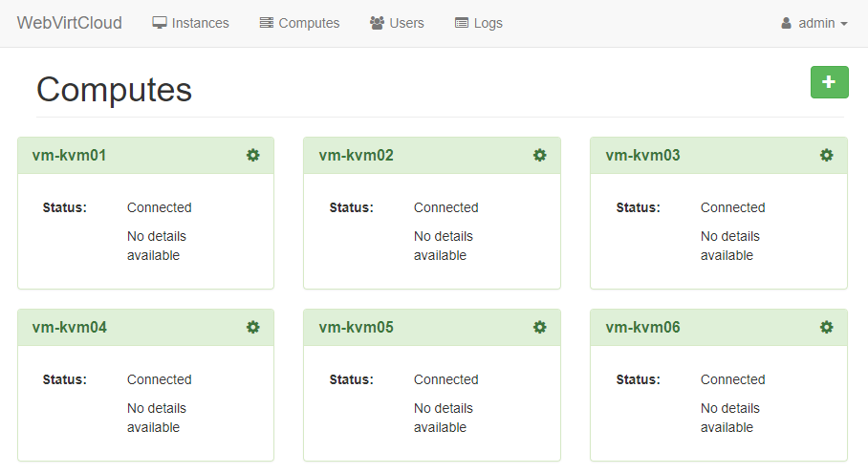Open settings gear for vm-kvm02
This screenshot has width=868, height=474.
(539, 155)
